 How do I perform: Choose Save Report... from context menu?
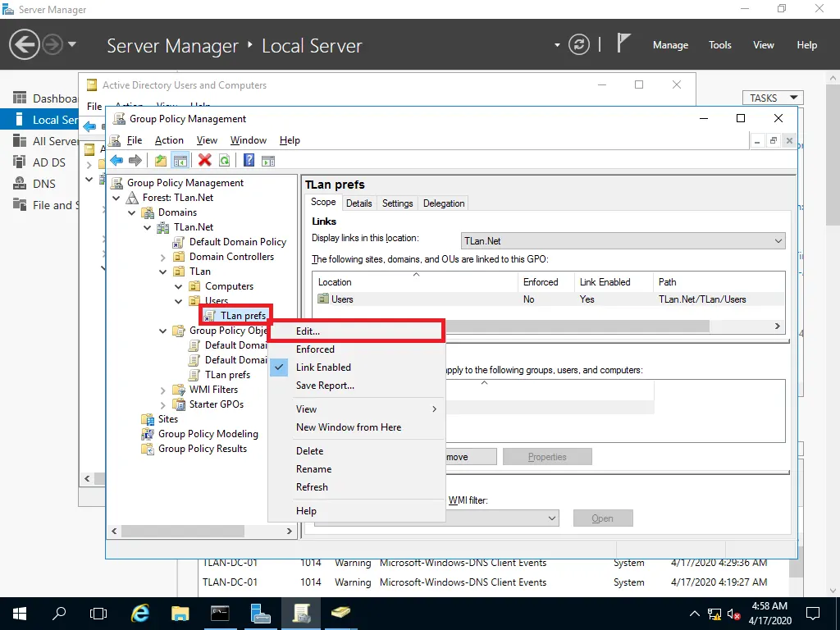coord(357,386)
